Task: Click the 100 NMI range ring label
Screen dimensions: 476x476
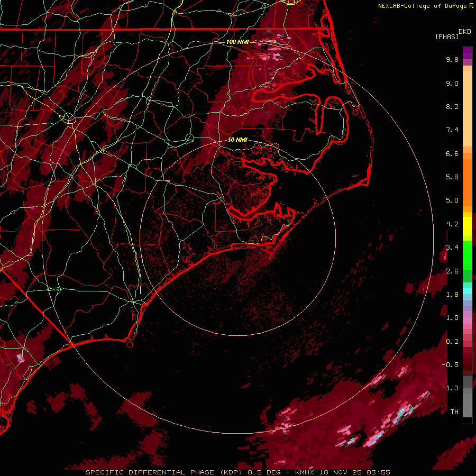Action: (x=237, y=42)
